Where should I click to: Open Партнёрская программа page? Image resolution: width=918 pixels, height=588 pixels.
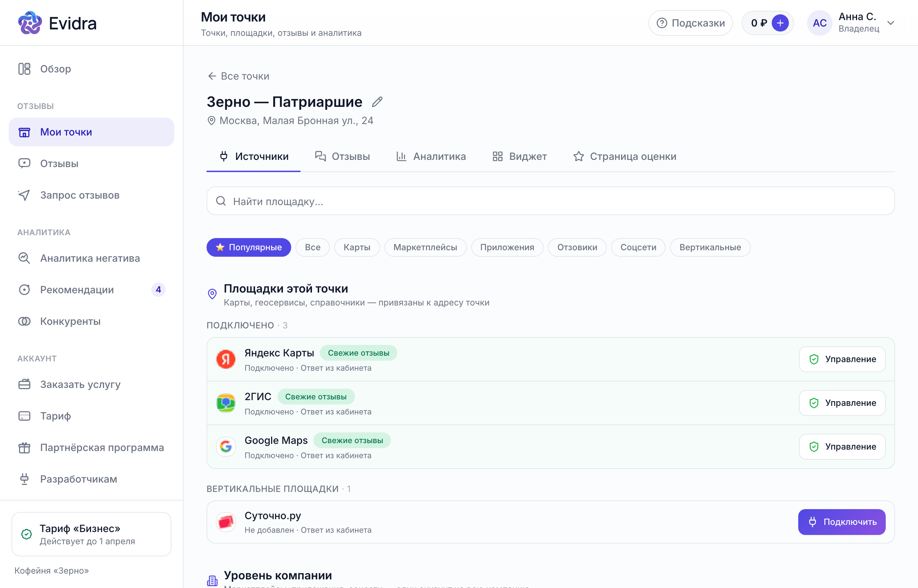(x=91, y=447)
